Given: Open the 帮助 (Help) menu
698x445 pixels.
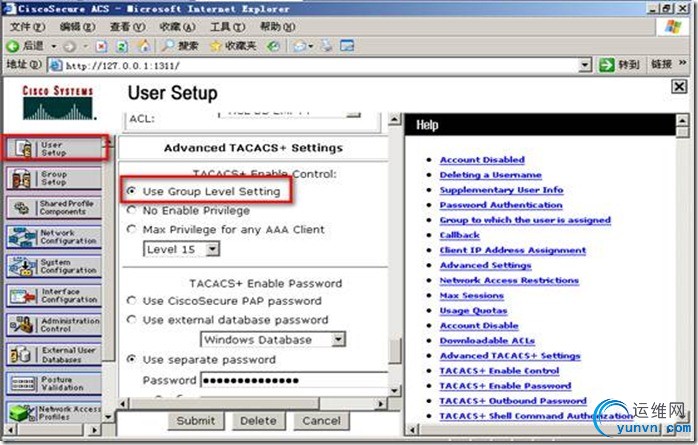Looking at the screenshot, I should [x=277, y=27].
